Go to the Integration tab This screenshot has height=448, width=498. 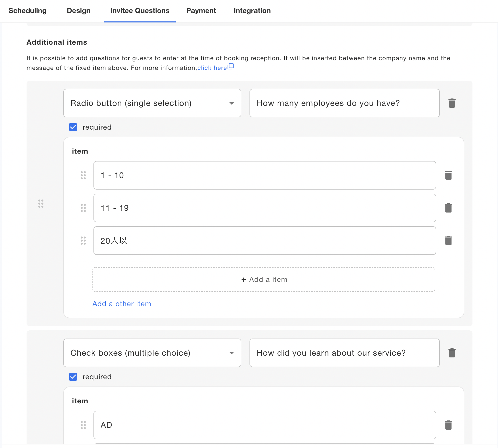(x=252, y=11)
